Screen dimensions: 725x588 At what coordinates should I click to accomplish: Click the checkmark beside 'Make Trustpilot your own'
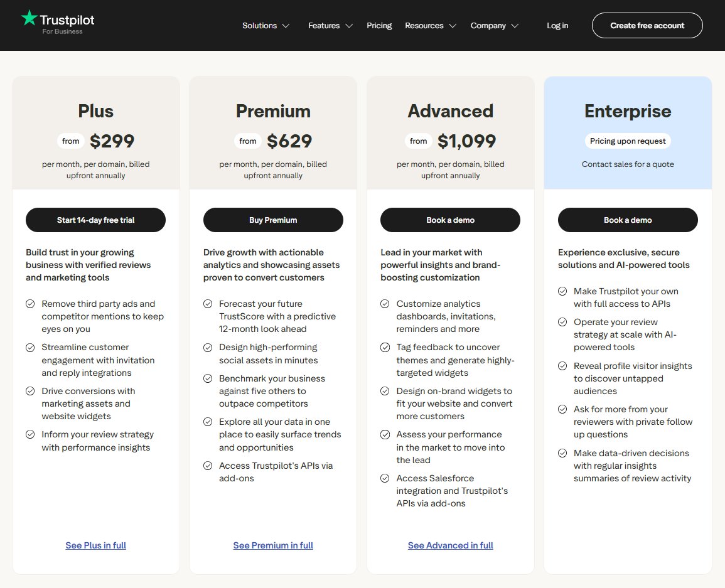point(562,291)
